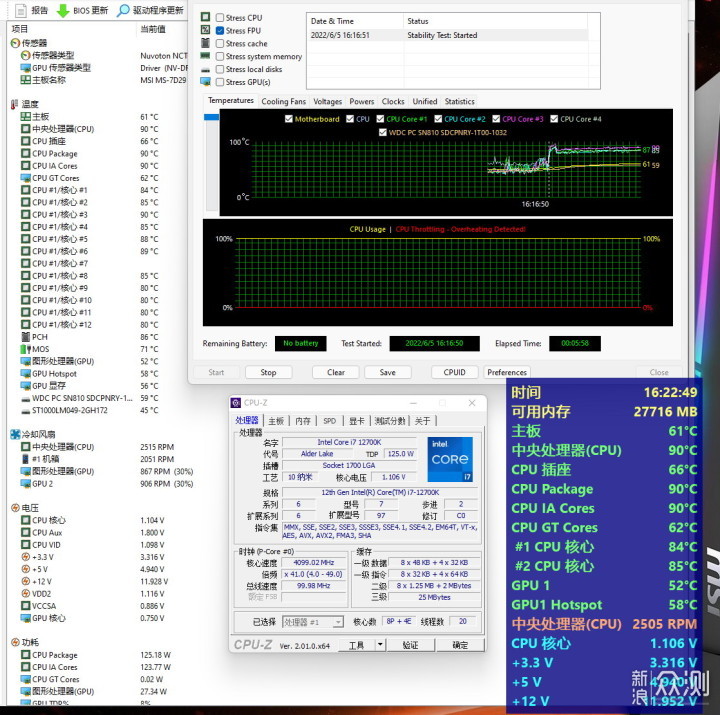Click the Stability Test: Started log row

(x=448, y=35)
